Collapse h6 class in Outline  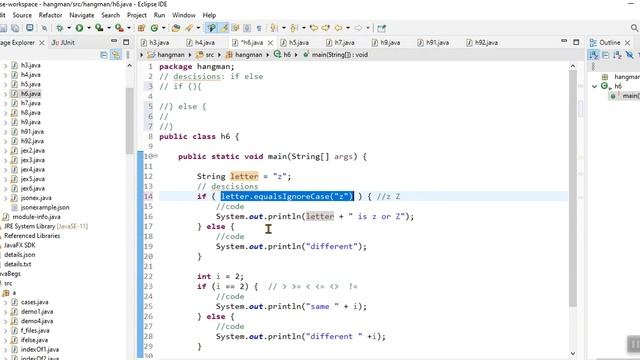point(595,87)
